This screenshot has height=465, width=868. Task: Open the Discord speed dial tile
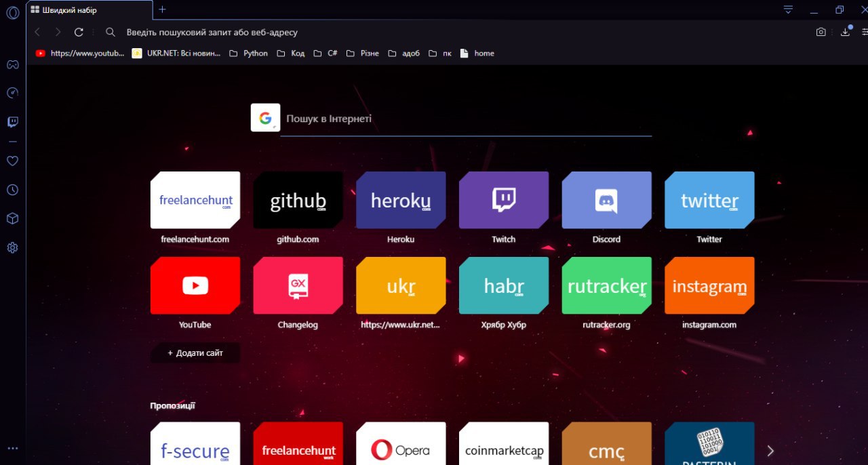[x=607, y=200]
